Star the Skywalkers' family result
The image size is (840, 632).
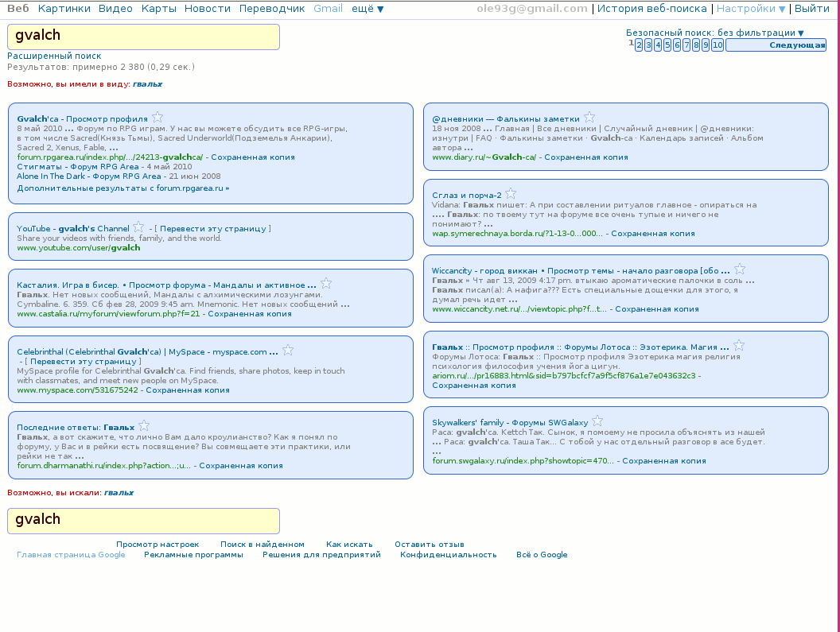(598, 421)
